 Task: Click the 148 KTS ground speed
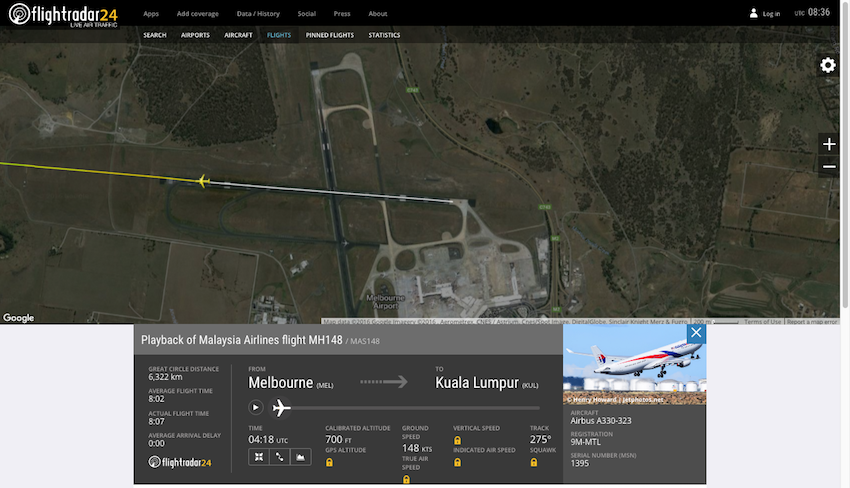tap(417, 448)
